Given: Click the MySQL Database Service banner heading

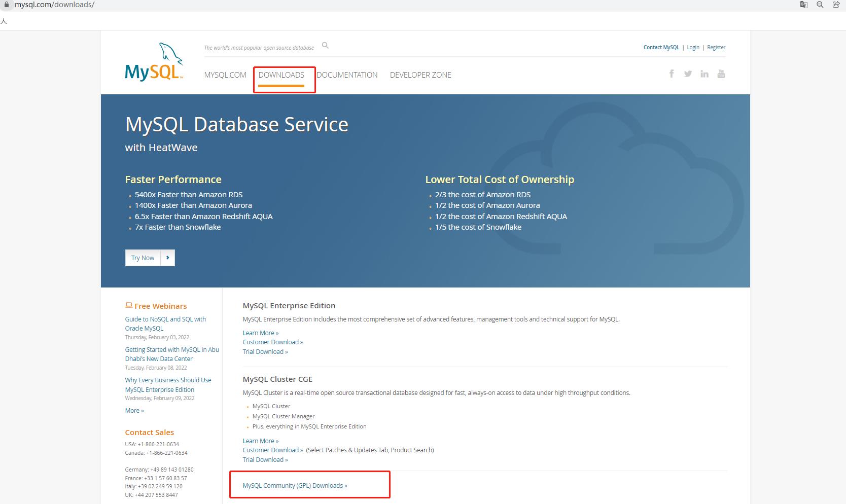Looking at the screenshot, I should [237, 125].
